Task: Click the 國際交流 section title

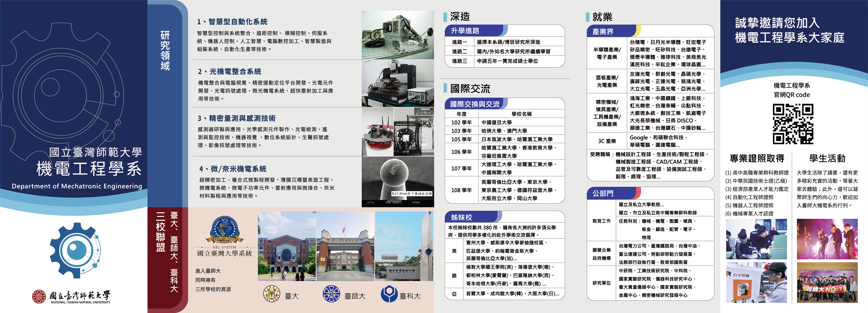Action: click(470, 89)
